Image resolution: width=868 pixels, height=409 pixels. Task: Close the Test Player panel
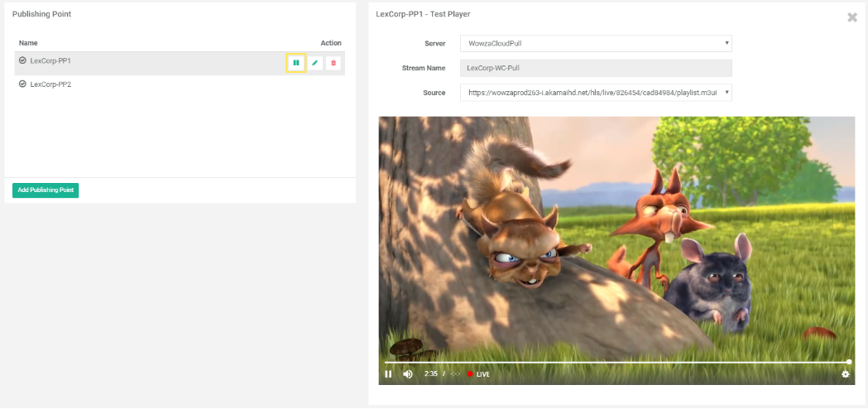tap(852, 17)
